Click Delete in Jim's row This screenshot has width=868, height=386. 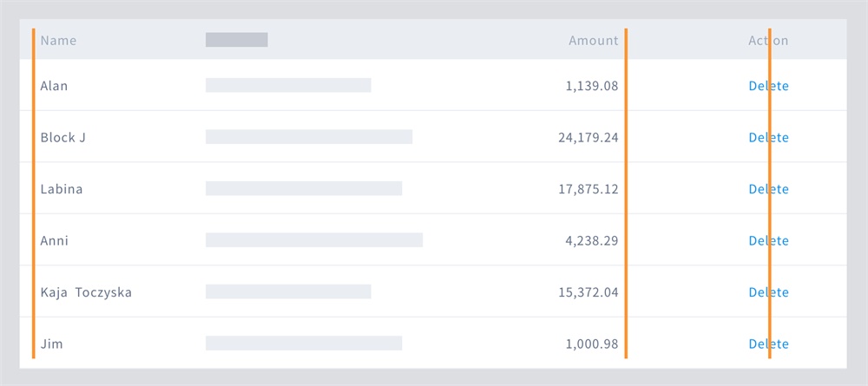pos(768,343)
